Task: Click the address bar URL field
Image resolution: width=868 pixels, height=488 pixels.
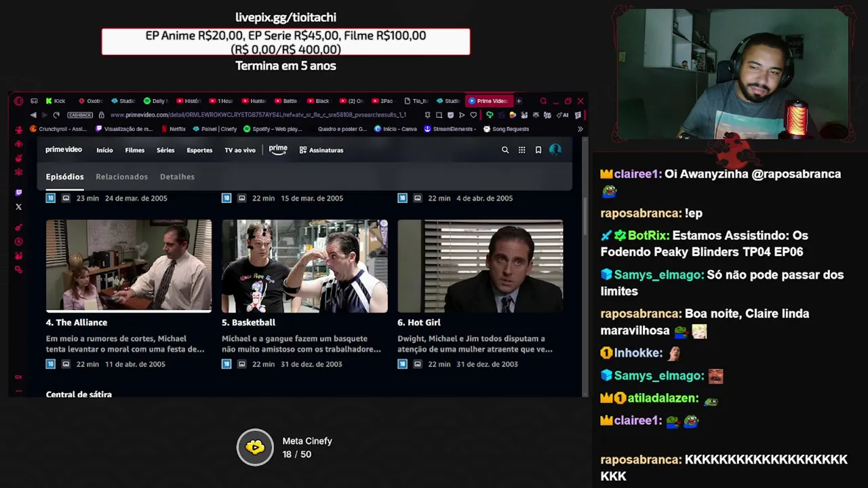Action: 258,115
